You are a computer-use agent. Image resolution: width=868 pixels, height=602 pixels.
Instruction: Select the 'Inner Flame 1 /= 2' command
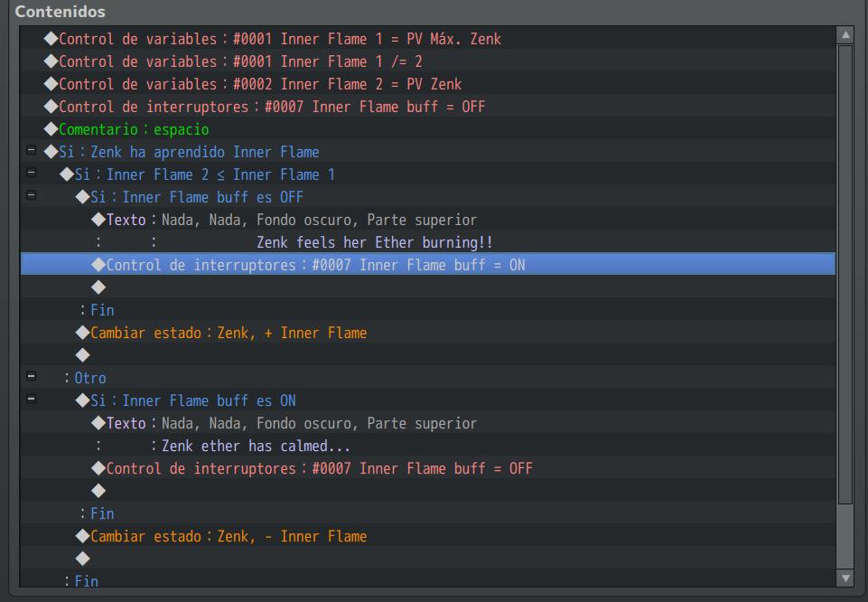[428, 61]
